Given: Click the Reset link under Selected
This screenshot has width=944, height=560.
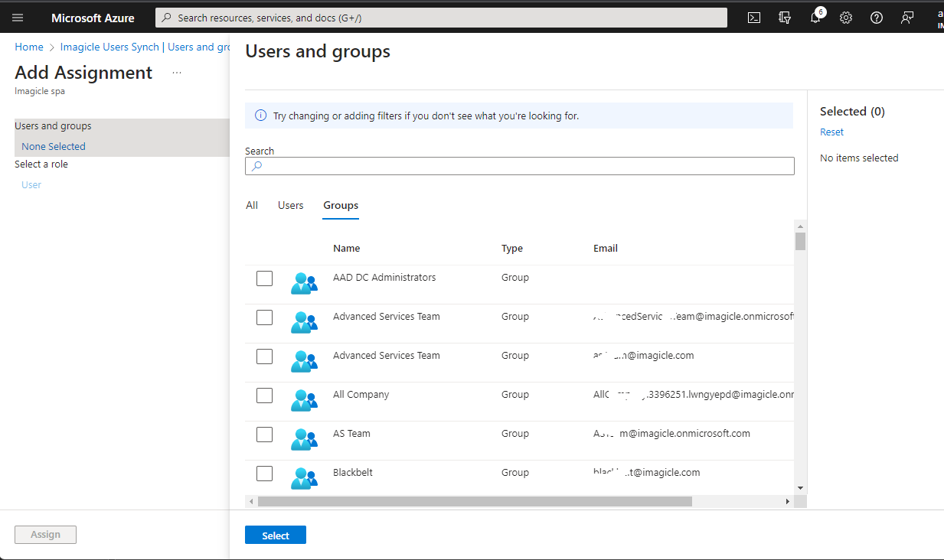Looking at the screenshot, I should pos(831,132).
